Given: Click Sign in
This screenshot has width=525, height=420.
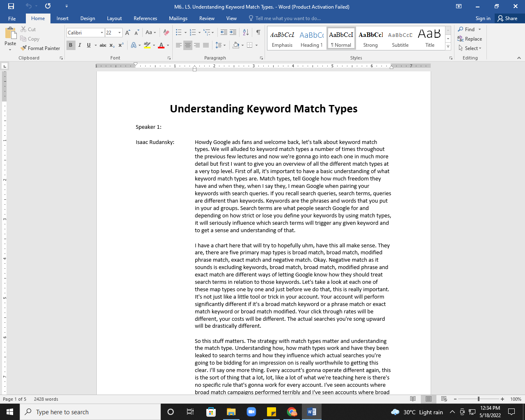Looking at the screenshot, I should click(x=483, y=18).
